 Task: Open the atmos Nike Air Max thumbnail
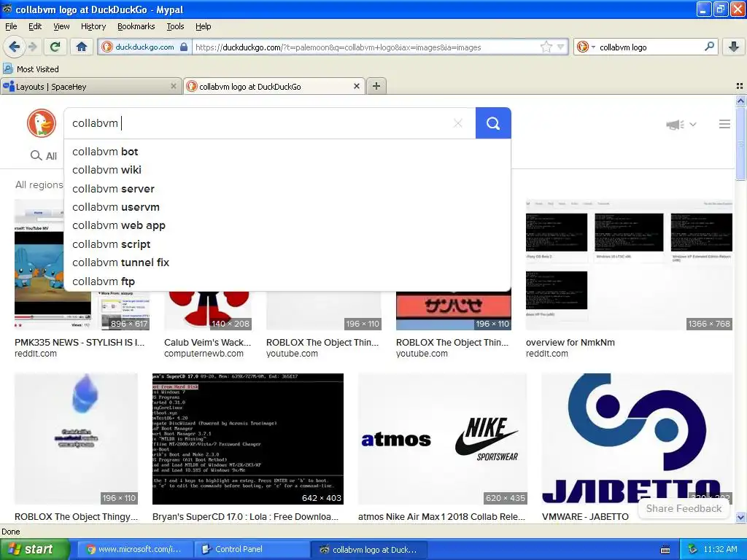[x=443, y=438]
